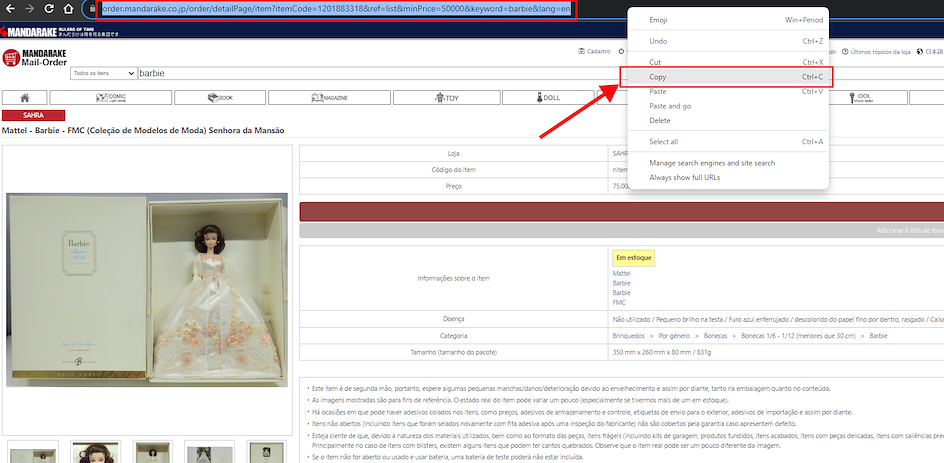Choose Manage search engines and site search
944x463 pixels.
click(728, 163)
